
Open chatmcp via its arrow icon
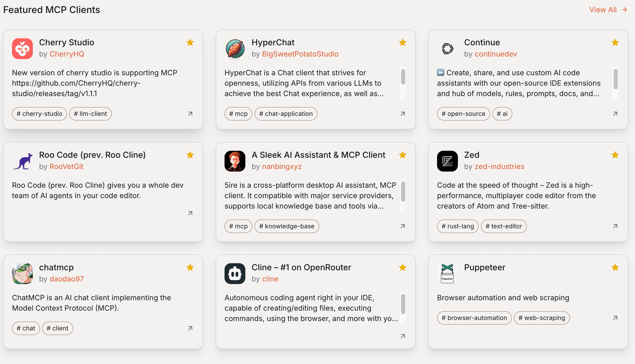pos(190,328)
